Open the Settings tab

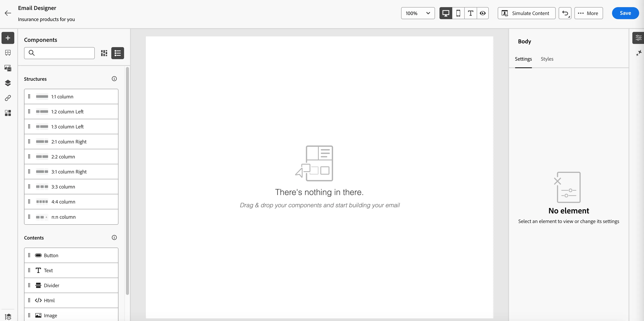[523, 59]
